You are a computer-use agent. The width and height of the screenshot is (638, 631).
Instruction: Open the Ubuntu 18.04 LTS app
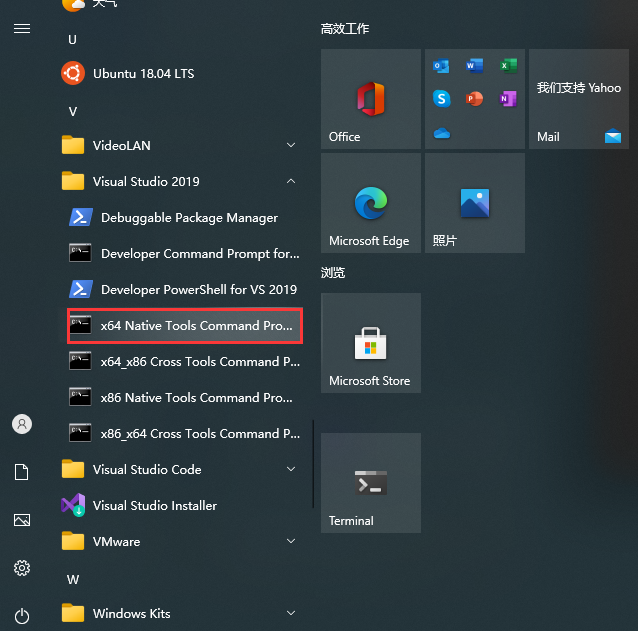pos(143,74)
